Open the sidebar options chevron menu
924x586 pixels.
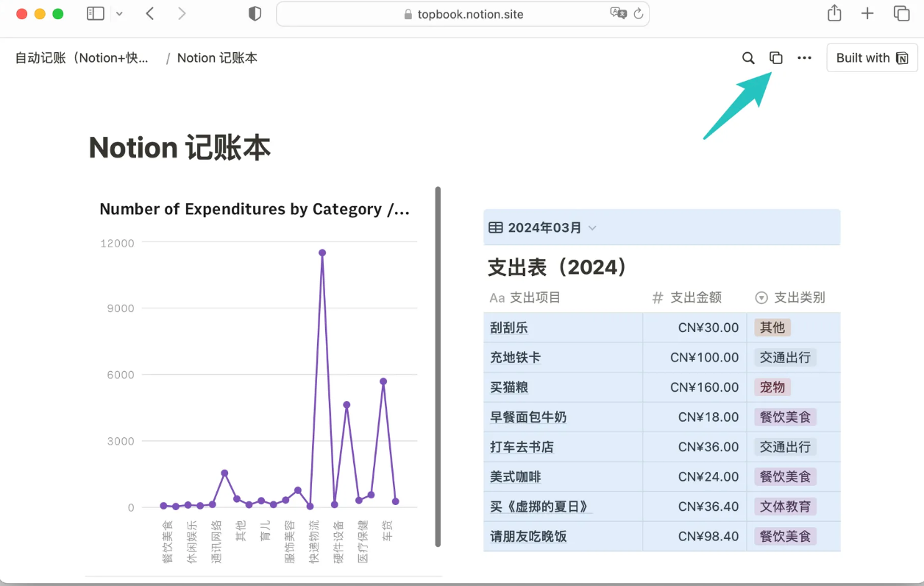(119, 14)
